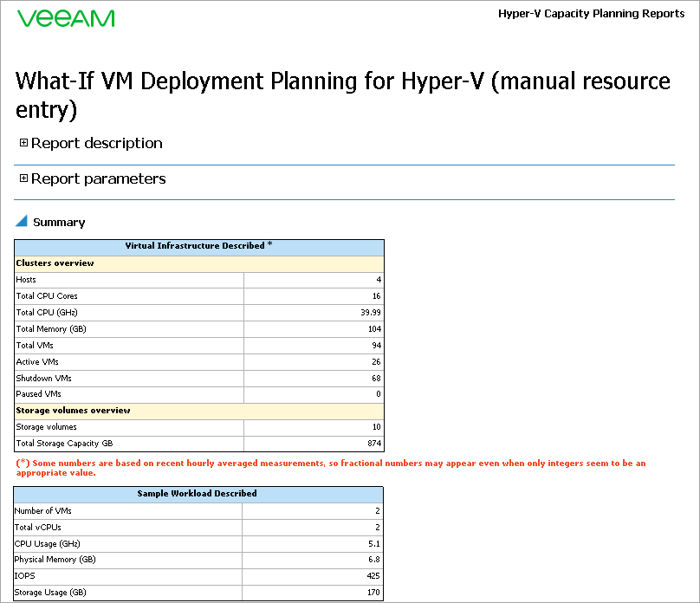Screen dimensions: 700x603
Task: Click the Storage volumes overview subheading
Action: 74,411
